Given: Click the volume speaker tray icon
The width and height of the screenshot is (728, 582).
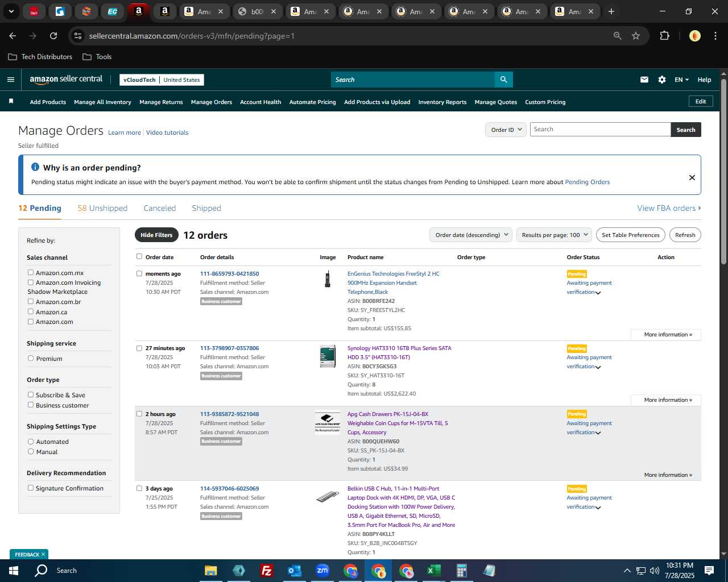Looking at the screenshot, I should 655,571.
